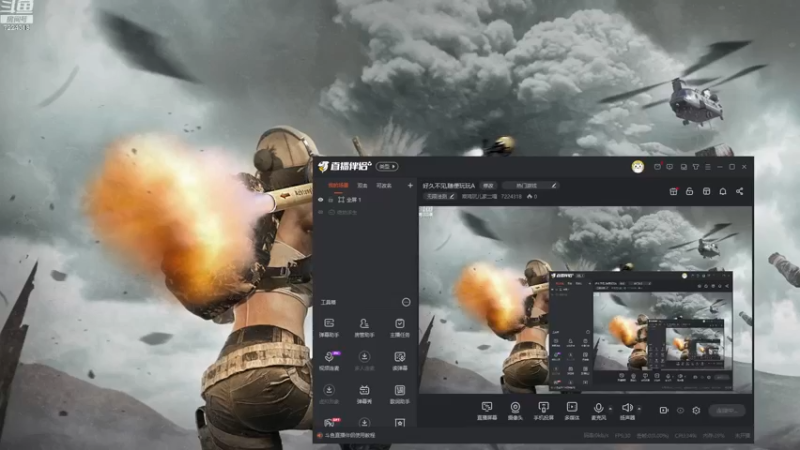
Task: Toggle visibility eye for the dimmed second source
Action: click(x=320, y=212)
